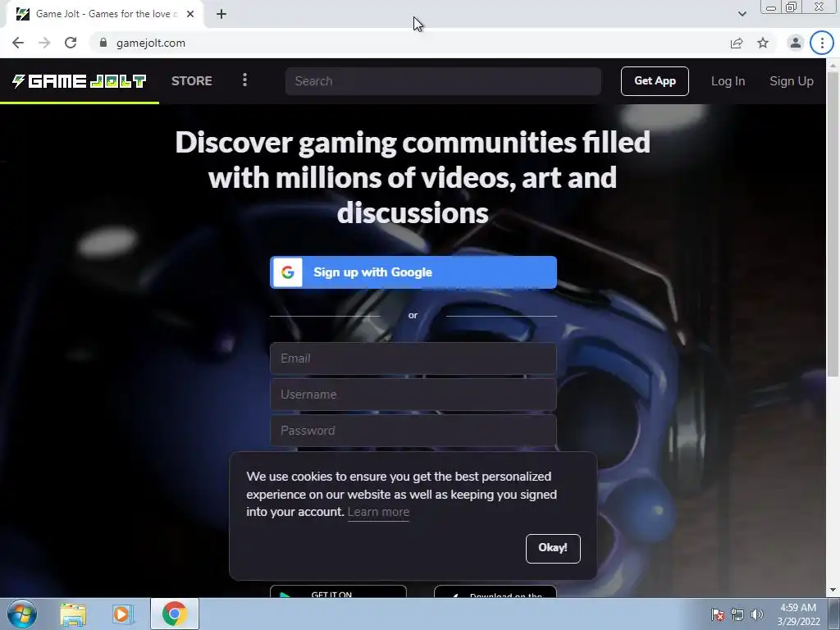Open Action Center flag icon
This screenshot has height=630, width=840.
(x=717, y=614)
